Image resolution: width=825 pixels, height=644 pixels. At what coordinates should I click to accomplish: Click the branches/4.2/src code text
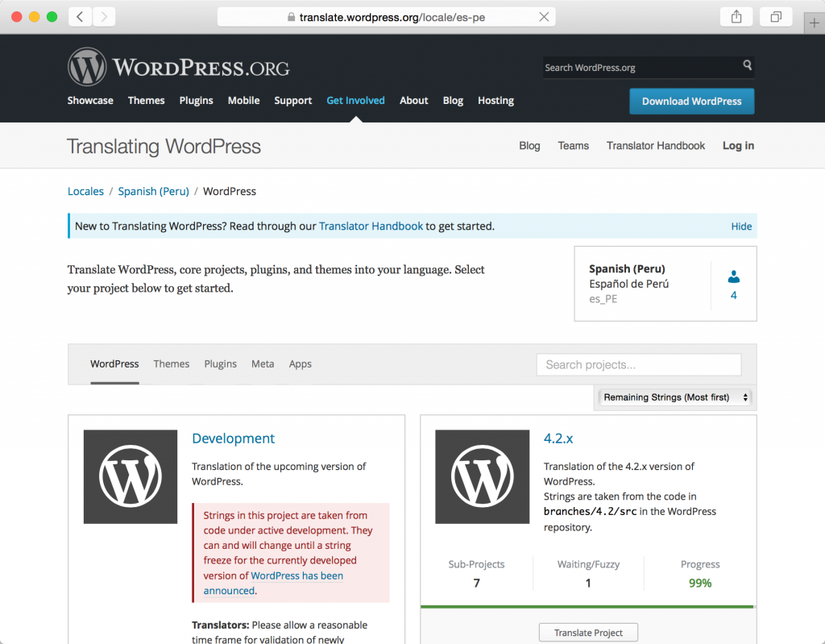pos(591,511)
